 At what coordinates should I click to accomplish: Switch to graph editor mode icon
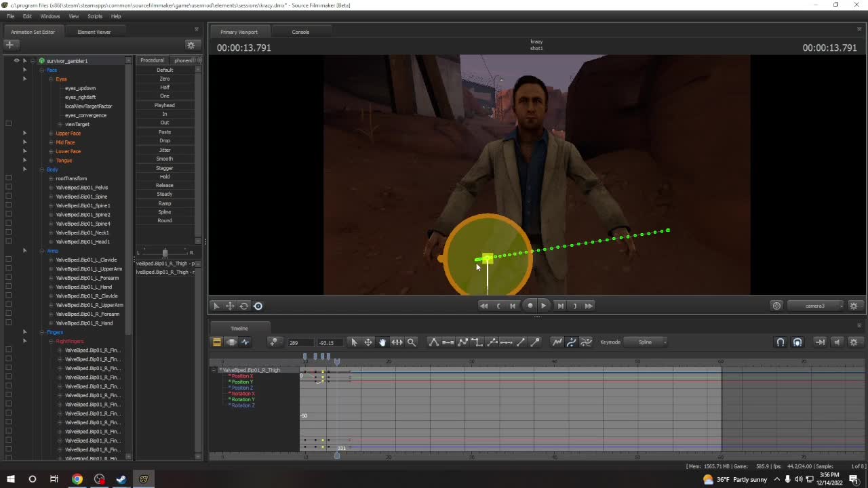245,342
